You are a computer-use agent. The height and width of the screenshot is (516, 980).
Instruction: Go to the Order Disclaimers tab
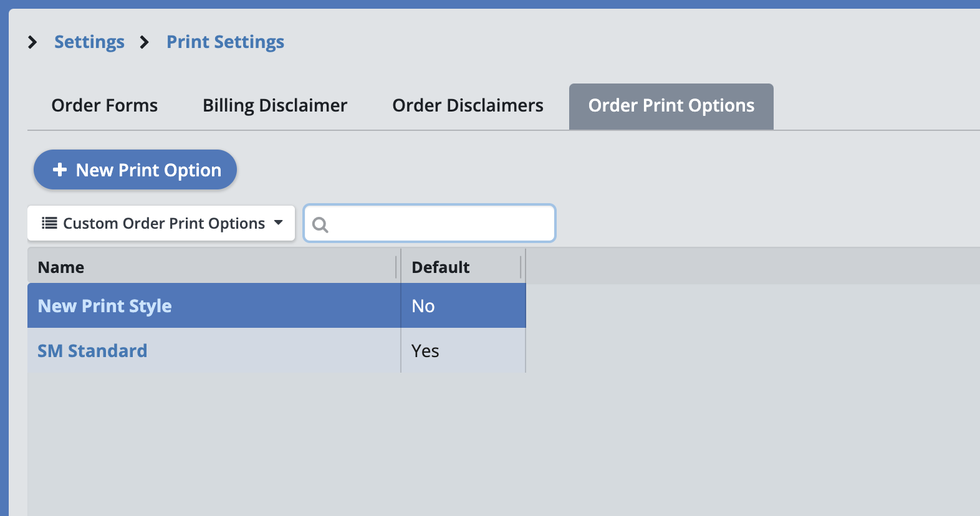pyautogui.click(x=468, y=106)
